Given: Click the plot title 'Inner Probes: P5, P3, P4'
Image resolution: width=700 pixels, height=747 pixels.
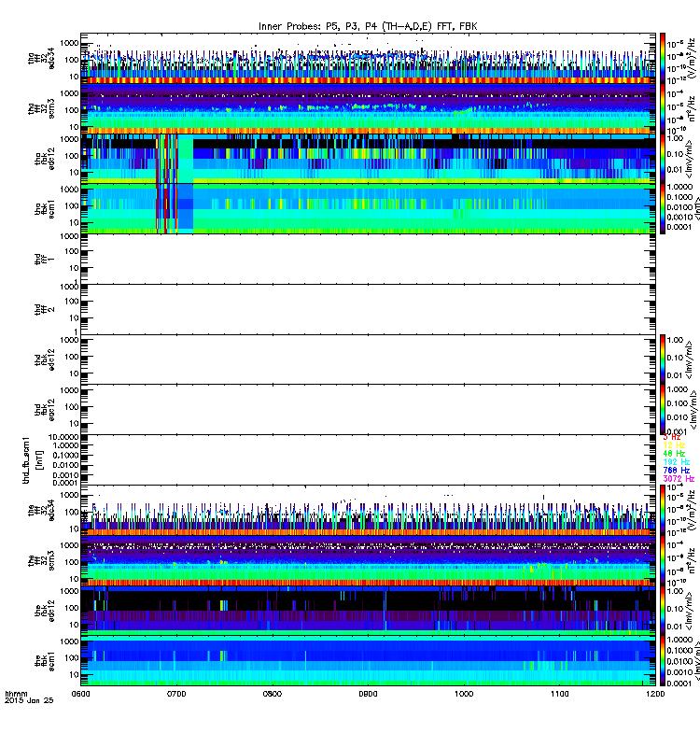Looking at the screenshot, I should (319, 27).
